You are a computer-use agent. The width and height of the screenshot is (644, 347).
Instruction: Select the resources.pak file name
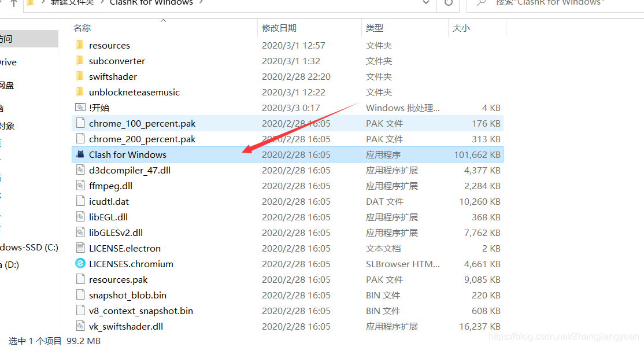coord(119,279)
